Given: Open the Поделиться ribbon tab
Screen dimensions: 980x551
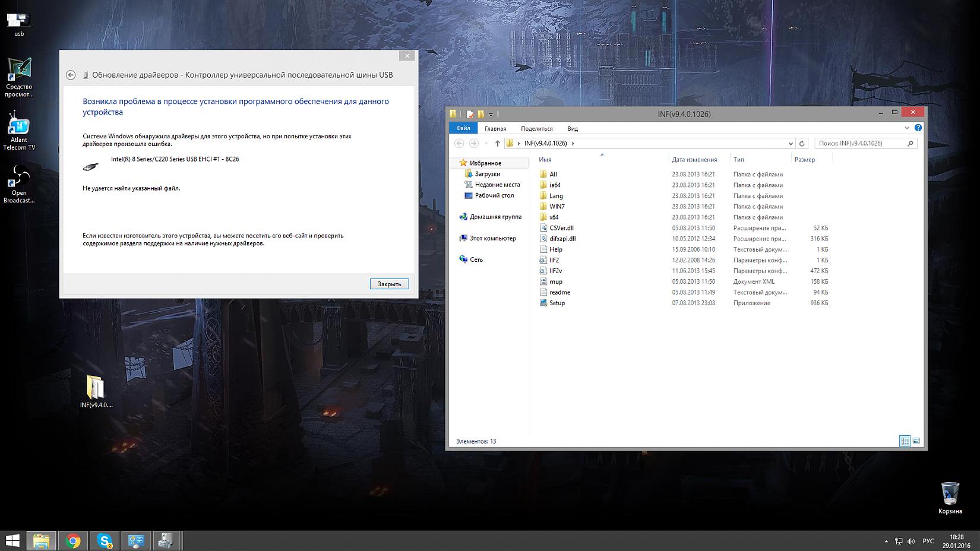Looking at the screenshot, I should point(536,128).
